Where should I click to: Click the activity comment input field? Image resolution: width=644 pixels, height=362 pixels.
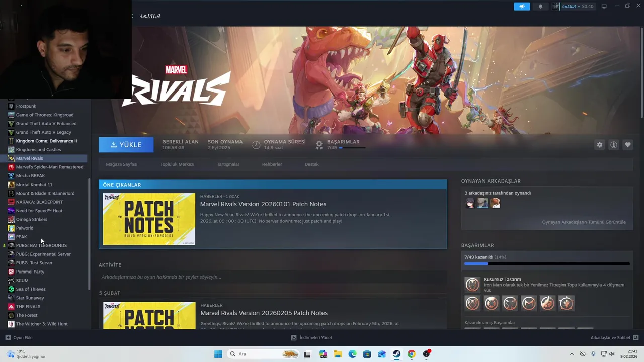[273, 277]
